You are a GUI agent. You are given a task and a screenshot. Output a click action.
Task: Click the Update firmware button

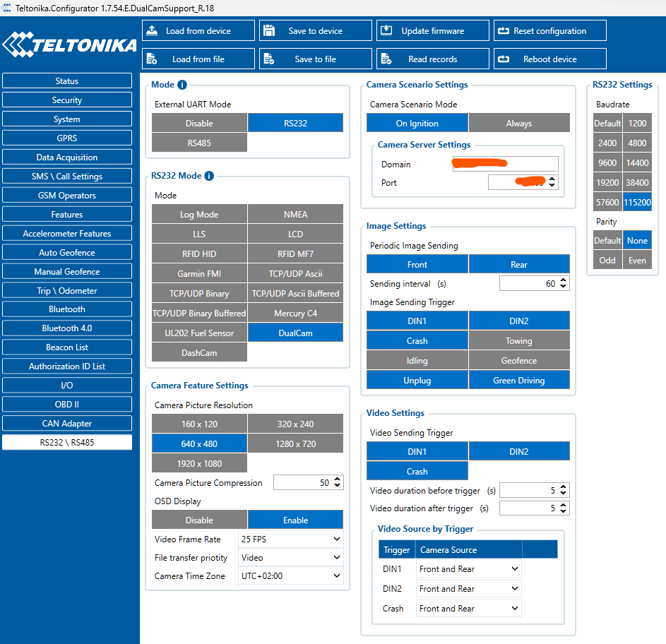(433, 30)
